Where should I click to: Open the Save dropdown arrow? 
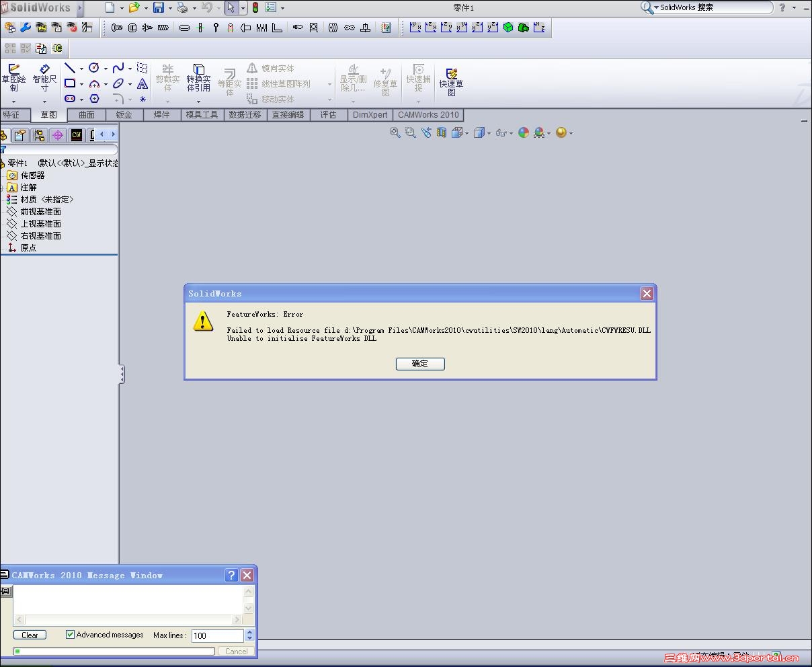(x=170, y=9)
